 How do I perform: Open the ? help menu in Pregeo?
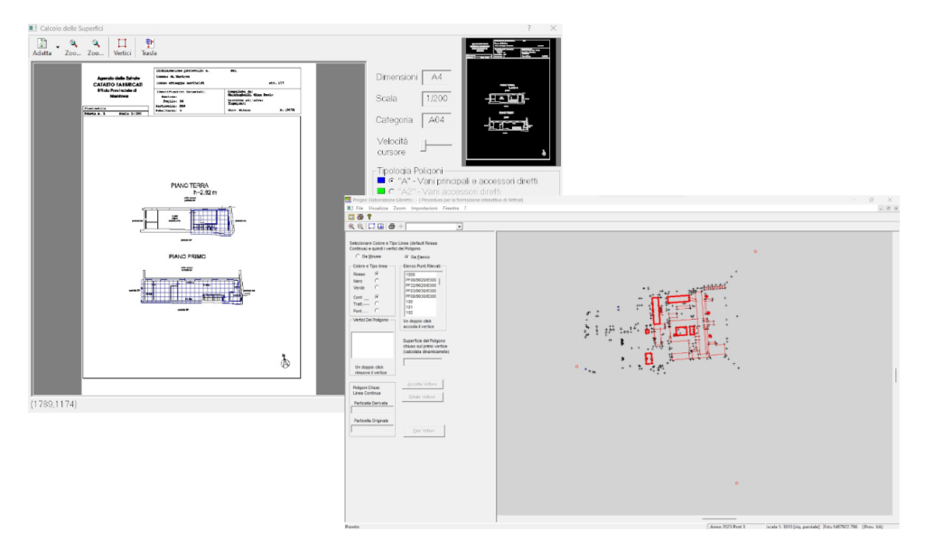pos(465,209)
